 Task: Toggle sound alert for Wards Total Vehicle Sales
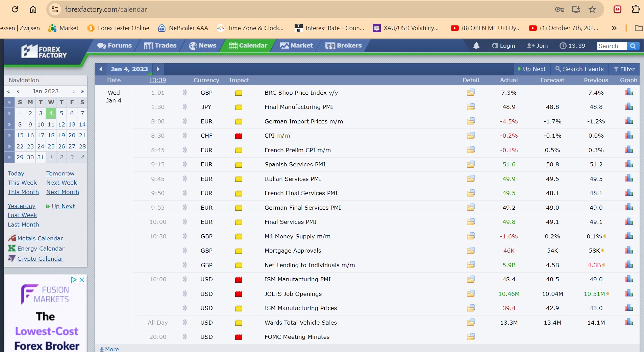pos(184,323)
